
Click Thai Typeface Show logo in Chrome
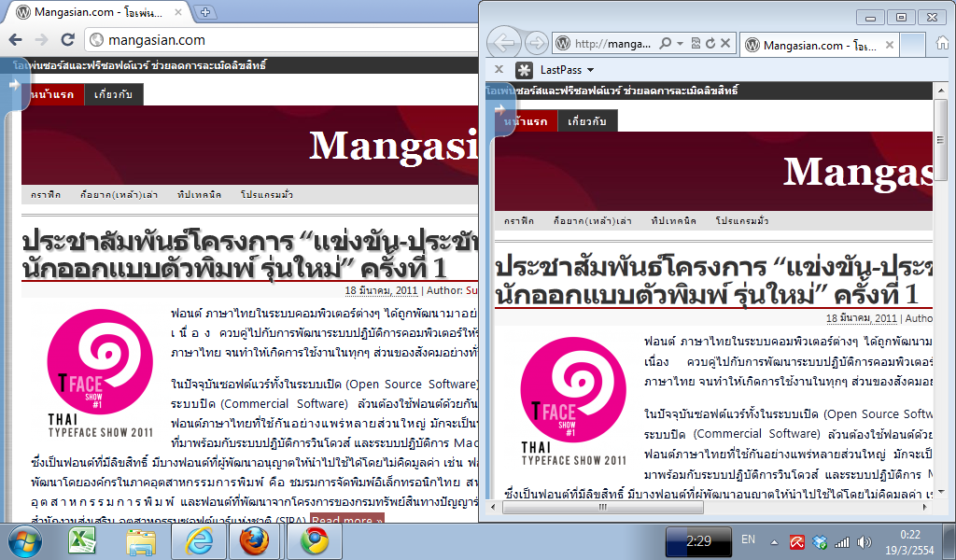[x=100, y=373]
